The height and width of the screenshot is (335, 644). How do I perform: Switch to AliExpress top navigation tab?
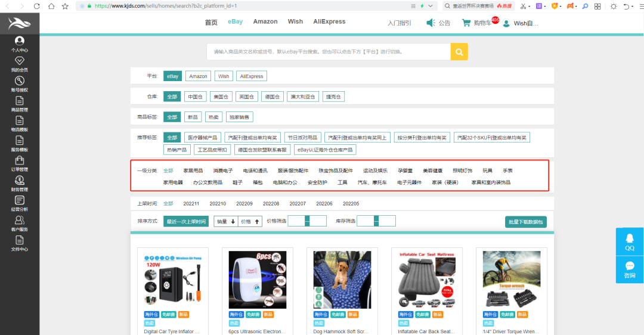click(329, 22)
